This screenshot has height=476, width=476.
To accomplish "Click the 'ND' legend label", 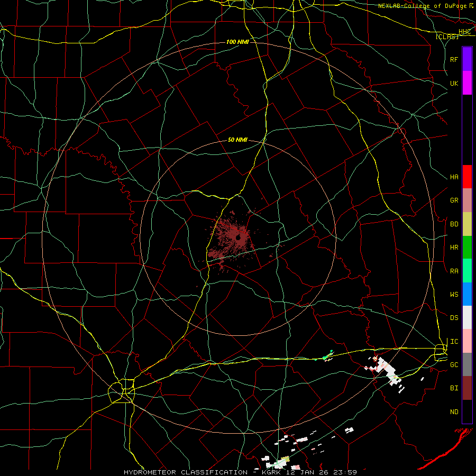I will [454, 412].
